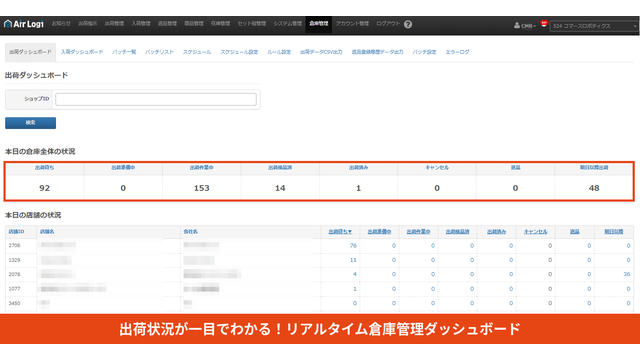Switch to the バッチ設定 tab
The width and height of the screenshot is (640, 360).
click(424, 52)
